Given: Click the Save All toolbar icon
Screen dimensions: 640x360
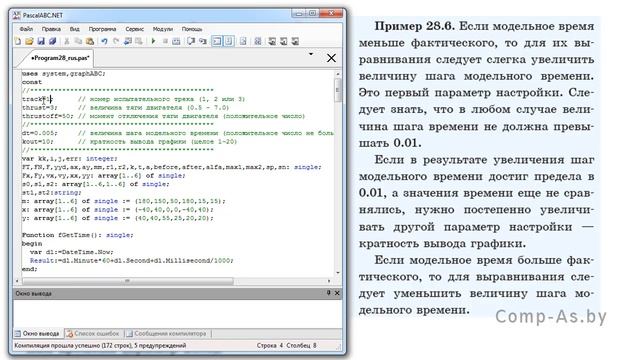Looking at the screenshot, I should click(53, 41).
